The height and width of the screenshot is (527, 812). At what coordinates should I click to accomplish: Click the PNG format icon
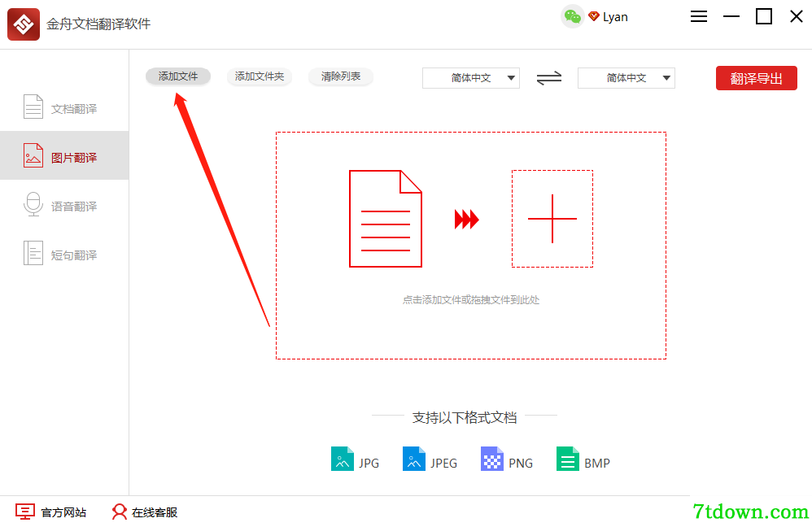[492, 459]
